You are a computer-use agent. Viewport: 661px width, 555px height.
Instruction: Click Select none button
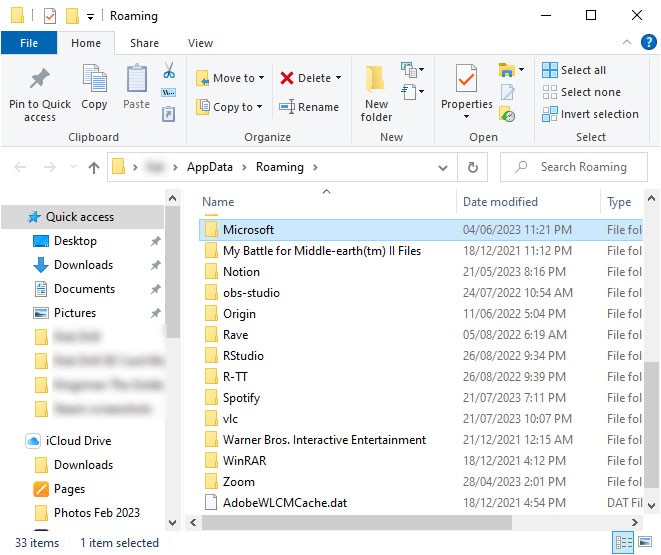581,92
